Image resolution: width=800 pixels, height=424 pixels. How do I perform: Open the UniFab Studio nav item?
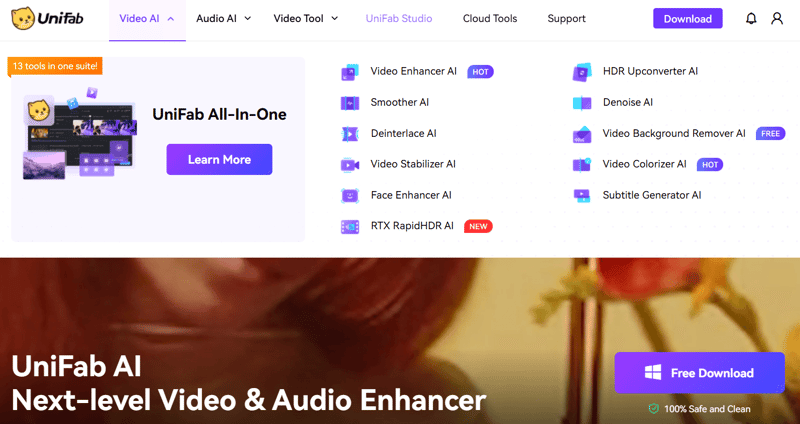pos(399,19)
